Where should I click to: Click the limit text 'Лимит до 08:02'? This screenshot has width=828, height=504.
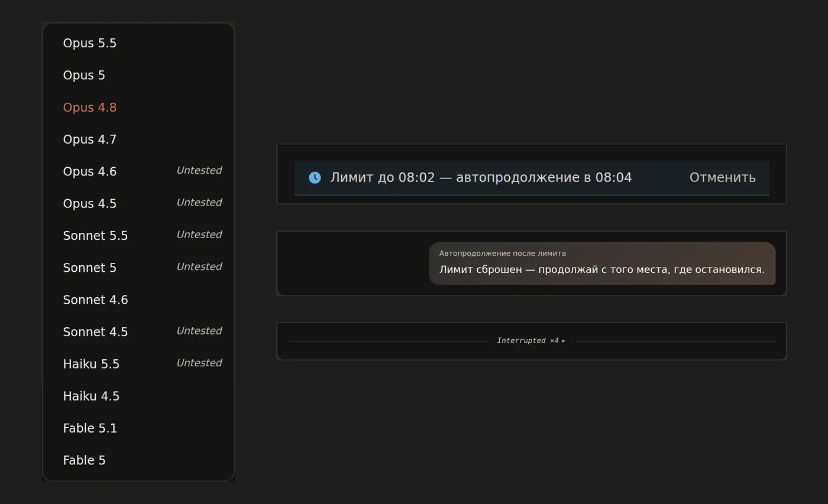pos(382,177)
